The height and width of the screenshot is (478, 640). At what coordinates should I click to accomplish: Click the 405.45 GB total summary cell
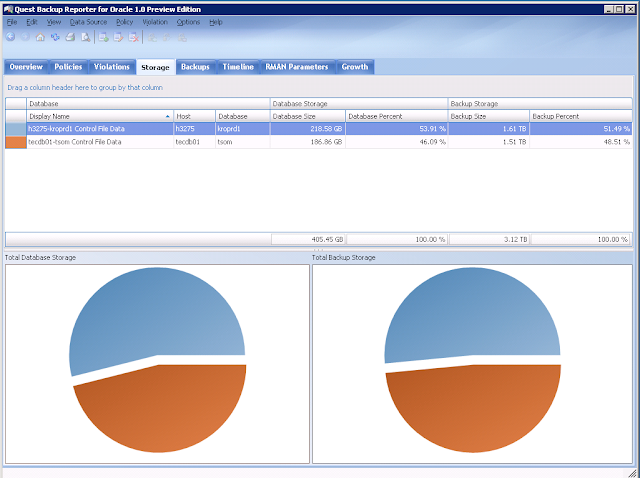point(308,239)
